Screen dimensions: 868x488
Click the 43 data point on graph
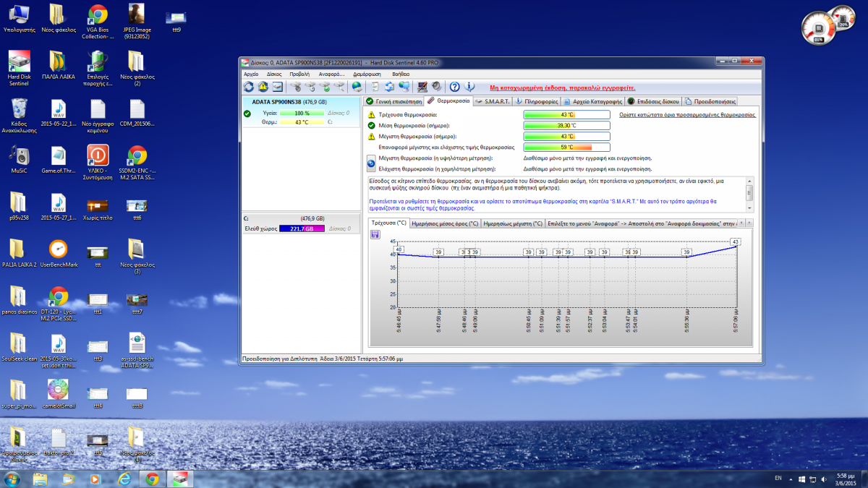pos(736,241)
